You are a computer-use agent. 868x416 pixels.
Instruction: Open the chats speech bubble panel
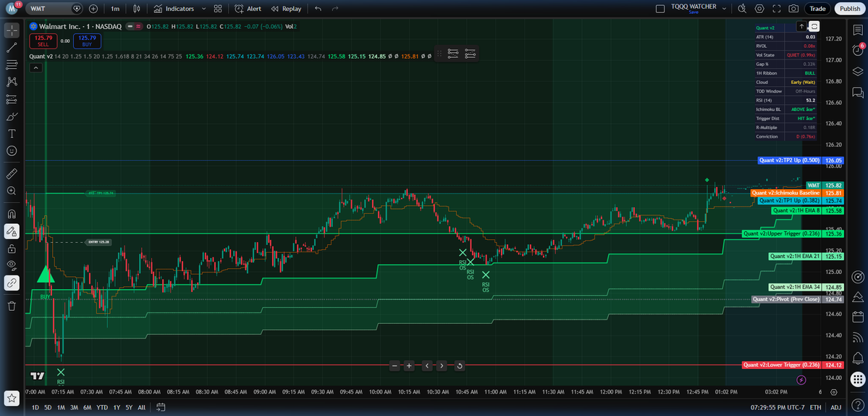pos(857,91)
